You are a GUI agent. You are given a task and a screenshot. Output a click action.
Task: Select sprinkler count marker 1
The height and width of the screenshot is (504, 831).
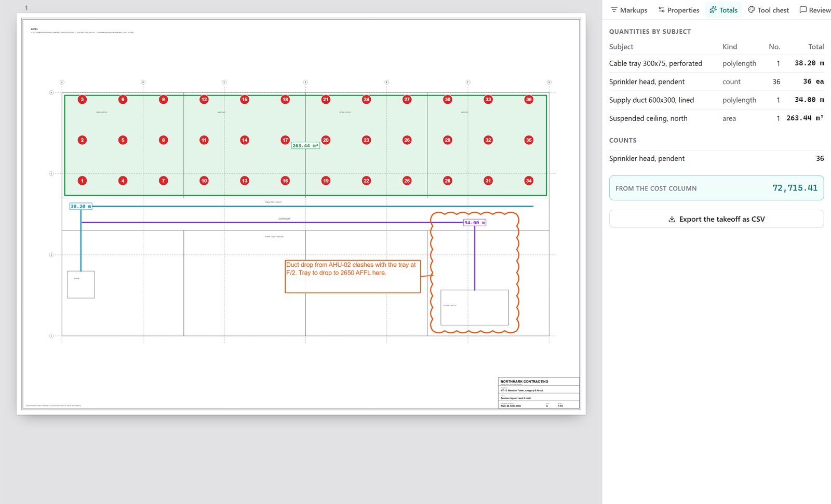[x=82, y=181]
